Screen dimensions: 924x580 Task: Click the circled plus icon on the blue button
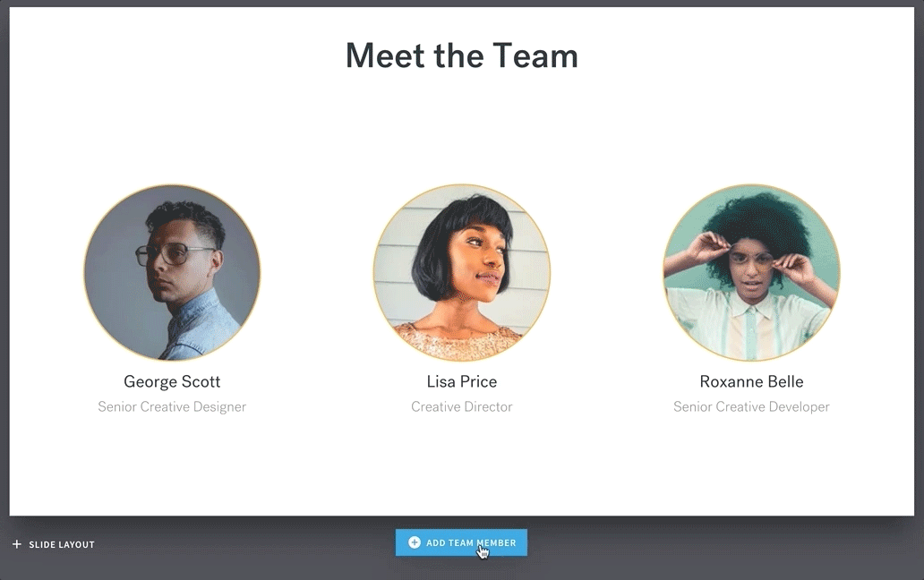click(x=415, y=542)
